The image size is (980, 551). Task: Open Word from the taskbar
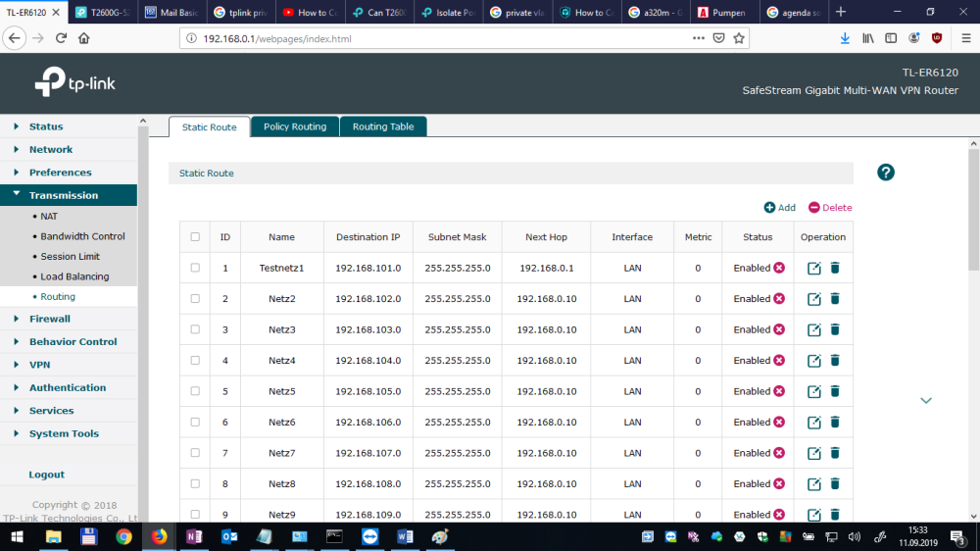click(405, 536)
